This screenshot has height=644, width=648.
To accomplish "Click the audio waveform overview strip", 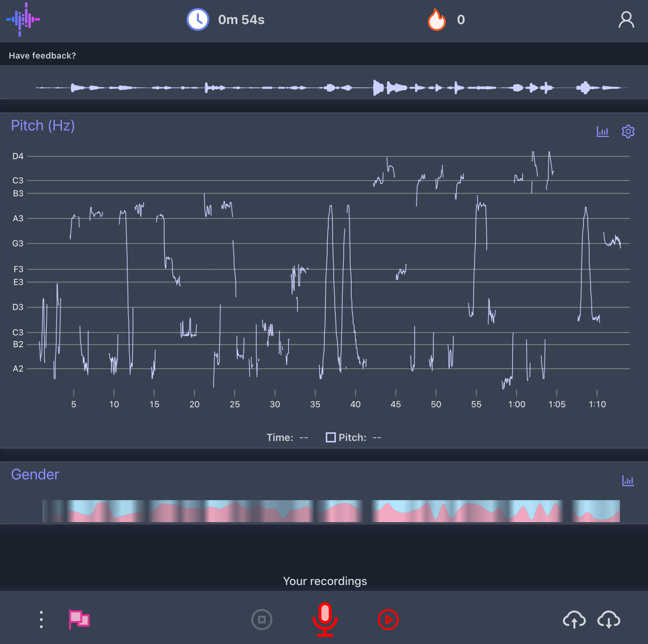I will 330,87.
